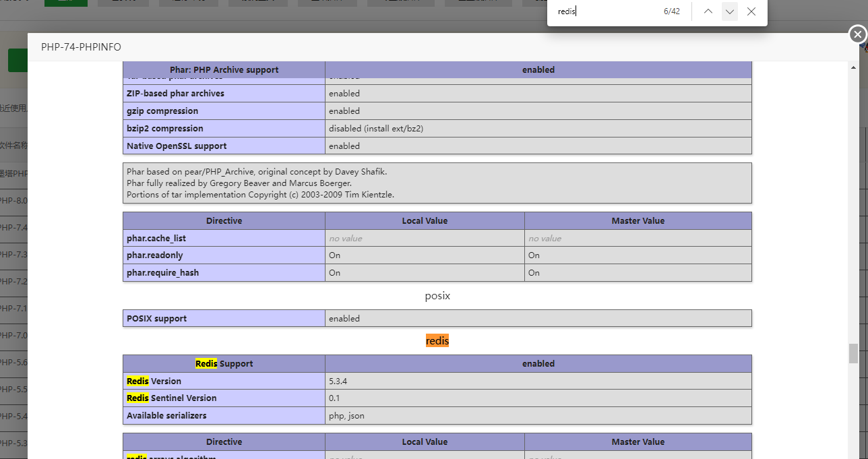Click Local Value header in phar table
Screen dimensions: 868x459
(x=425, y=221)
